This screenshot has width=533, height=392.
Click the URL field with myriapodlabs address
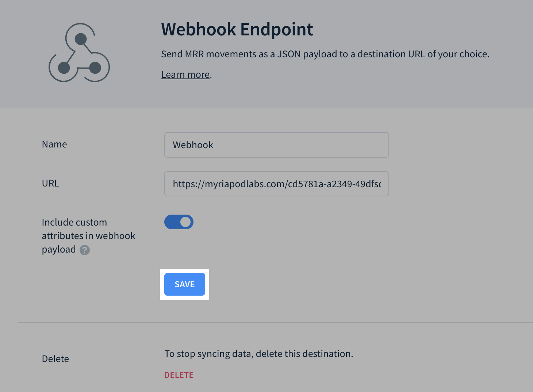(x=276, y=184)
